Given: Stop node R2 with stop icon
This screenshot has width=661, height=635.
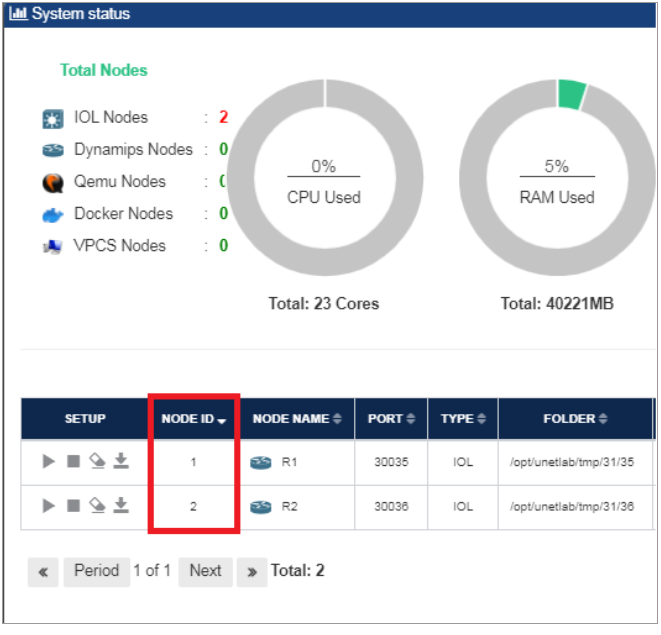Looking at the screenshot, I should pos(73,506).
